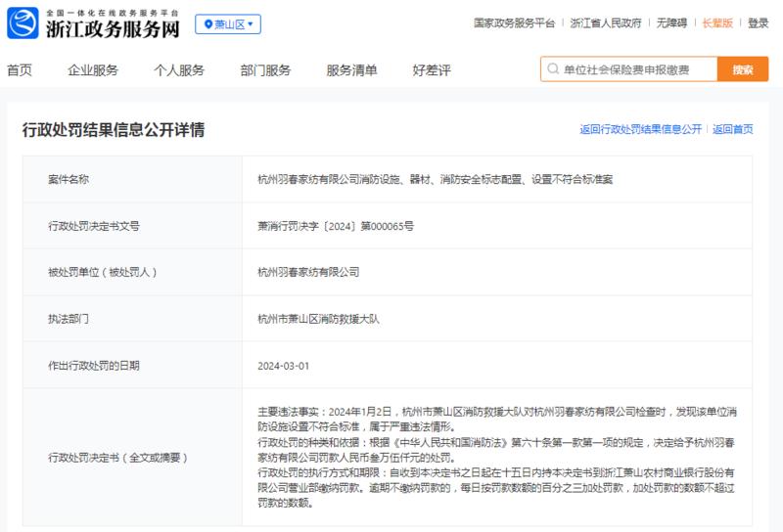This screenshot has height=532, width=783.
Task: Open the 企业服务 menu item
Action: (93, 69)
